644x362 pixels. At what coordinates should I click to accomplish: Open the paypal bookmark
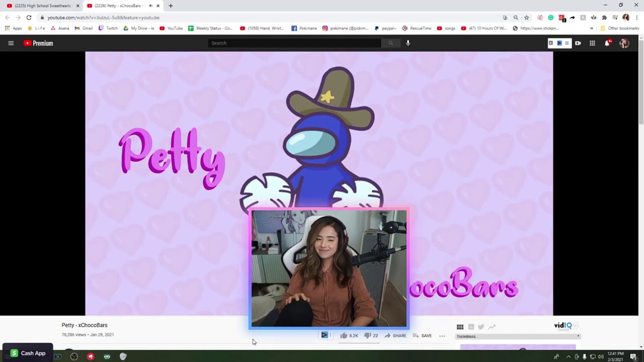click(x=385, y=28)
